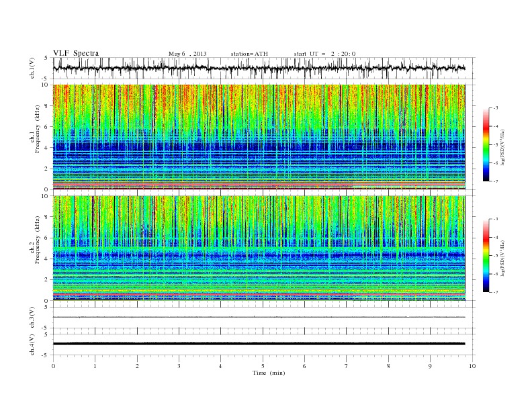Click the "ch.3(V)" axis label
Image resolution: width=532 pixels, height=411 pixels.
32,318
